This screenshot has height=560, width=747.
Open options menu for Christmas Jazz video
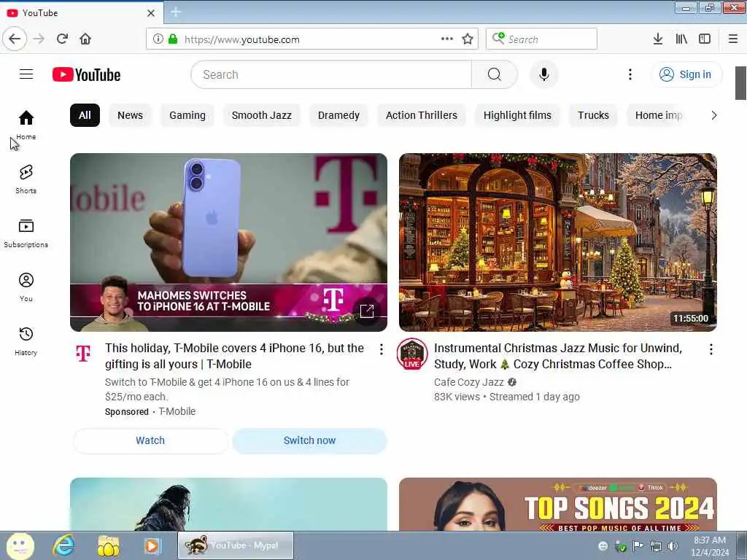[x=711, y=349]
